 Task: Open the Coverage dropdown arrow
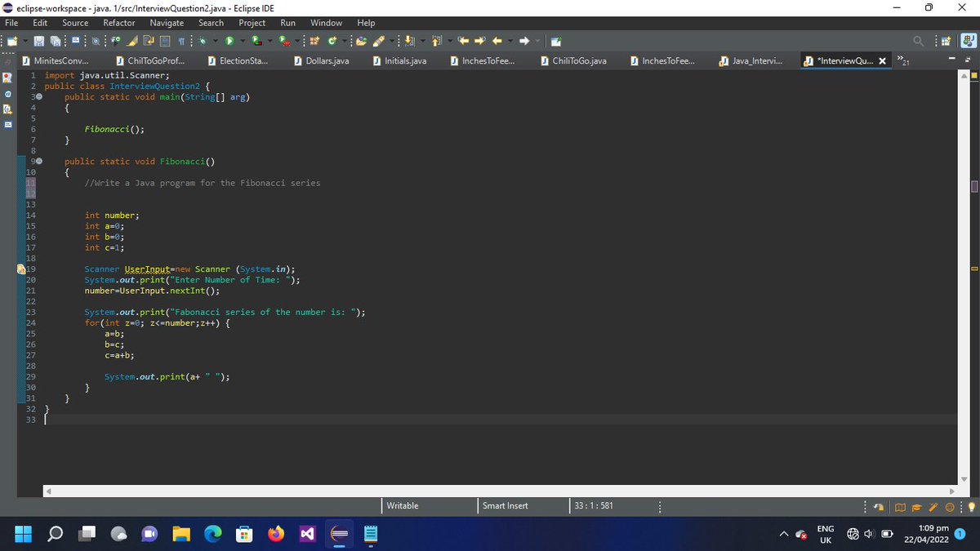(269, 41)
